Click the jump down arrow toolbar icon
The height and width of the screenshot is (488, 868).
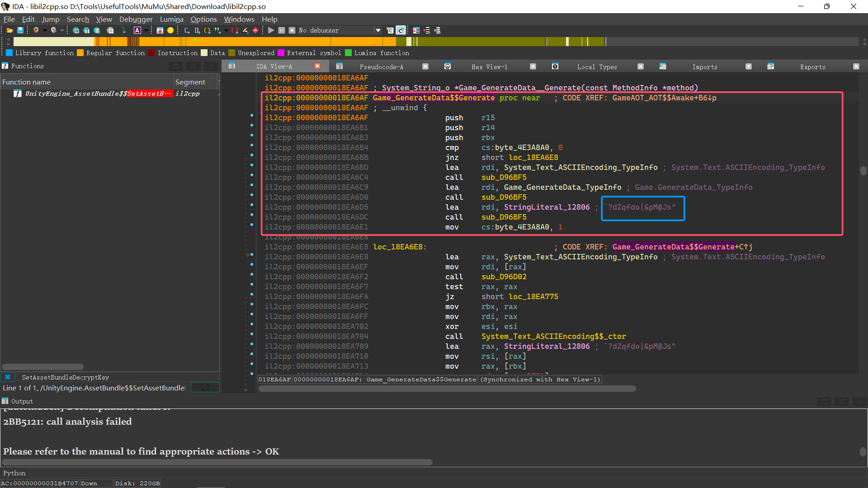[123, 30]
